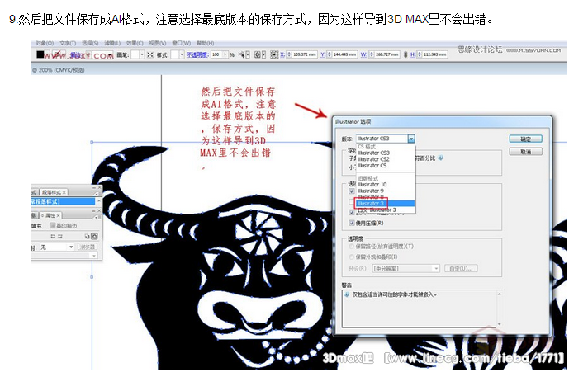The height and width of the screenshot is (372, 588).
Task: Click the 版本 dropdown arrow button
Action: [x=411, y=139]
